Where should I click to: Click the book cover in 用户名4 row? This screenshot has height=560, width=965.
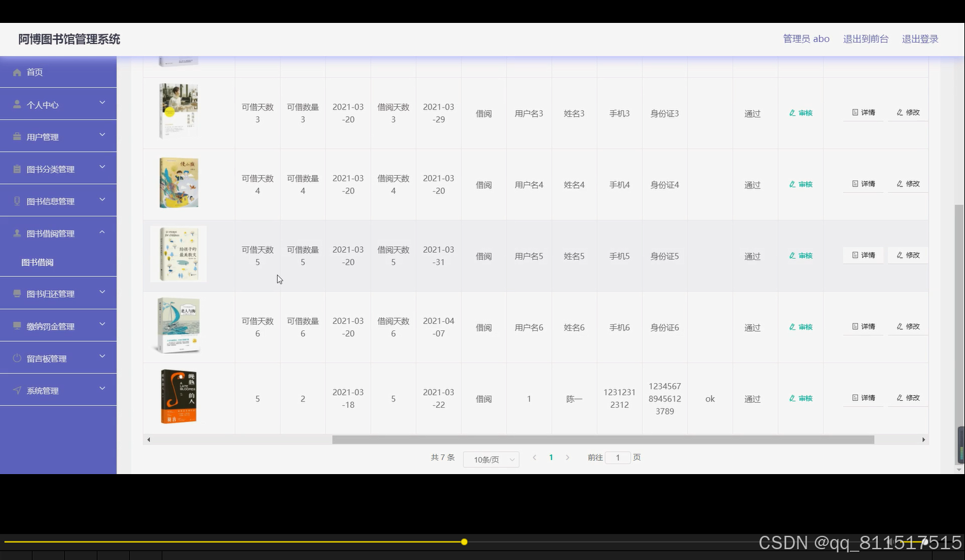(179, 183)
